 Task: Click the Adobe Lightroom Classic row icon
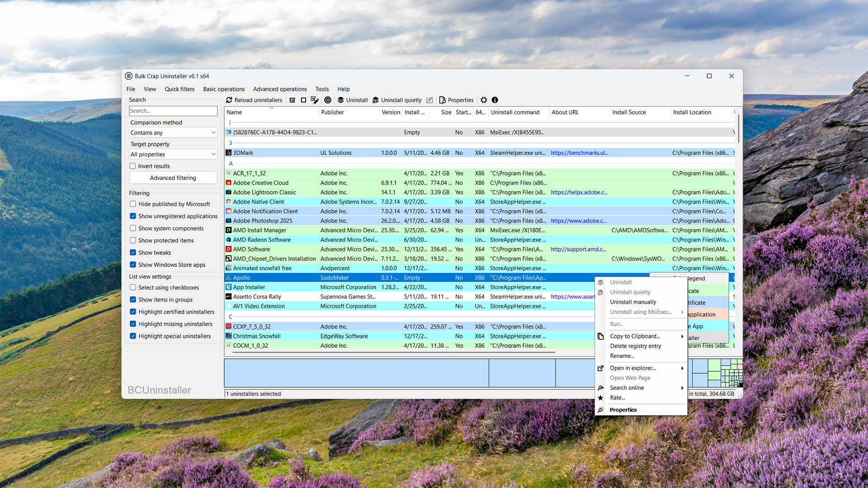click(229, 192)
